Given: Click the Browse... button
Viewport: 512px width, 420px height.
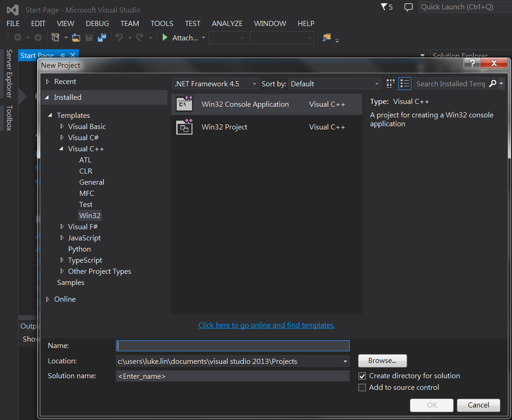Looking at the screenshot, I should point(382,361).
